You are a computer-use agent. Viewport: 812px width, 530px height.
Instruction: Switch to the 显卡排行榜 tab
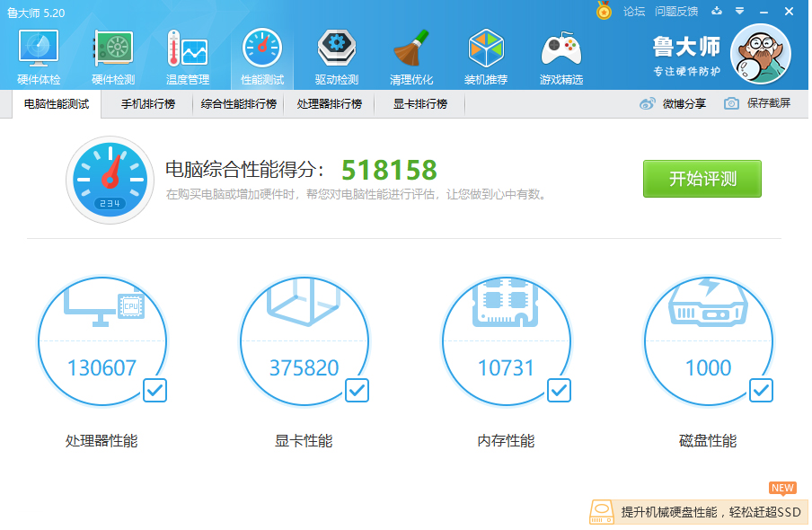[x=419, y=104]
